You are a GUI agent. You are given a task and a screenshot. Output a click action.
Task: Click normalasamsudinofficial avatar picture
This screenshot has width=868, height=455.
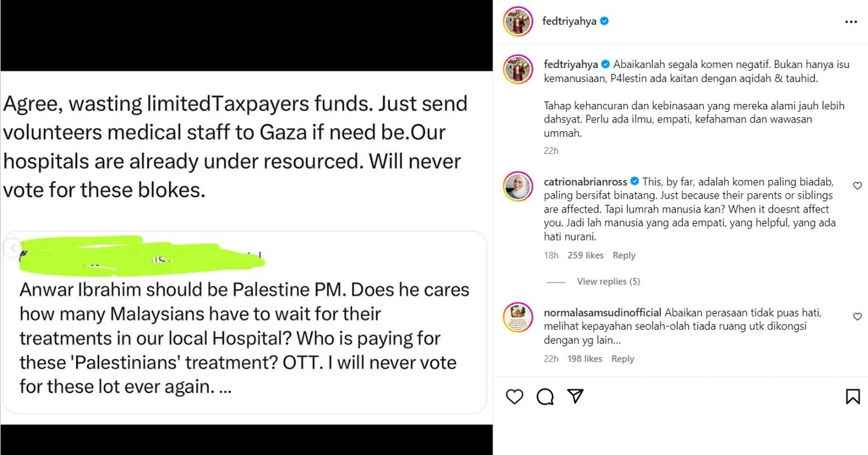pyautogui.click(x=518, y=317)
